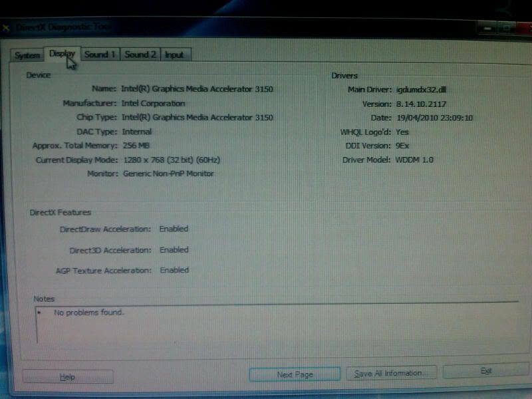Click the 'Current Display Mode:' label
The height and width of the screenshot is (399, 532).
tap(77, 160)
